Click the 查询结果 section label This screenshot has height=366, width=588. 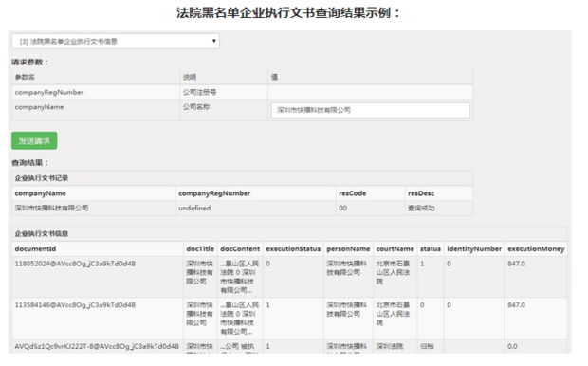[x=30, y=163]
